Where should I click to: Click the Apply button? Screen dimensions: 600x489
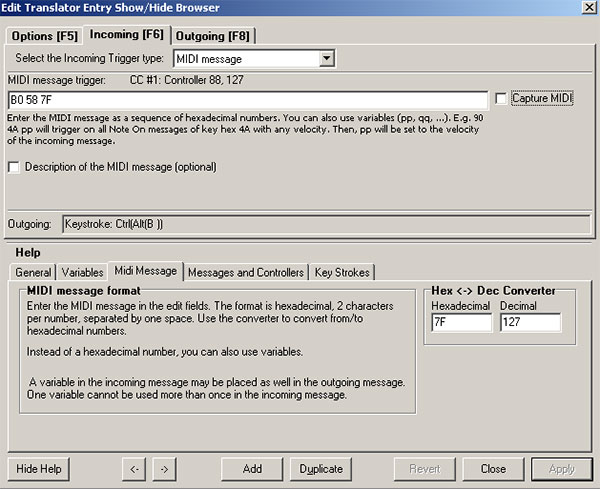point(562,469)
